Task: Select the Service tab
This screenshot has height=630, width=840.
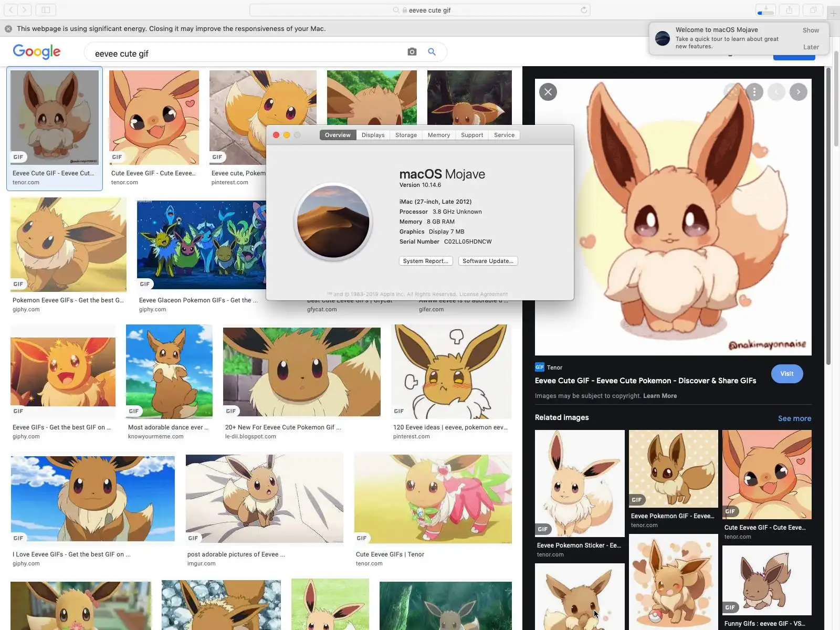Action: click(x=505, y=135)
